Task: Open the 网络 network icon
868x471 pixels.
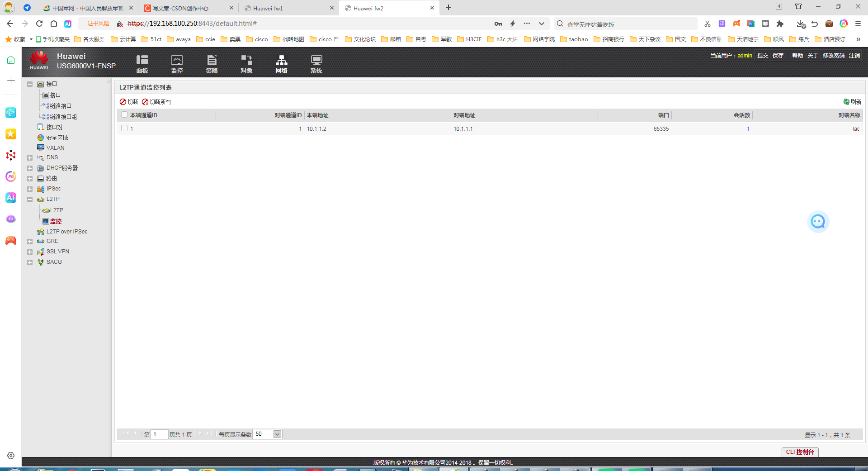Action: click(x=281, y=64)
